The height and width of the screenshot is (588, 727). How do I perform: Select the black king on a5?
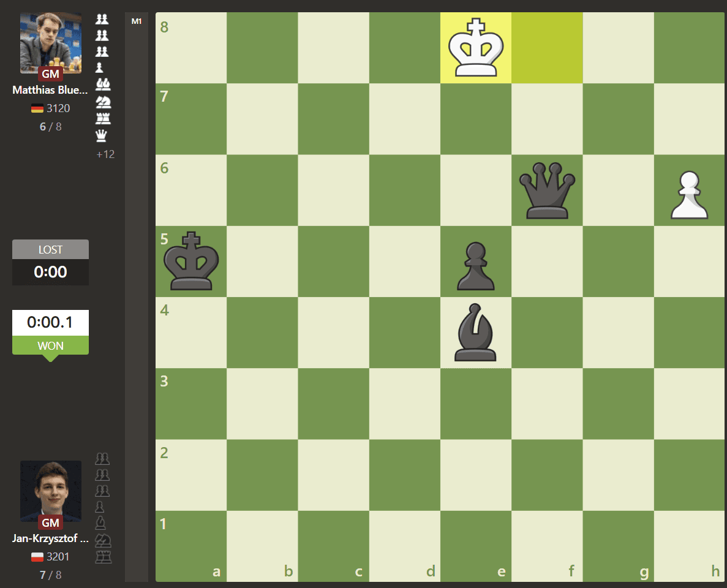point(191,261)
